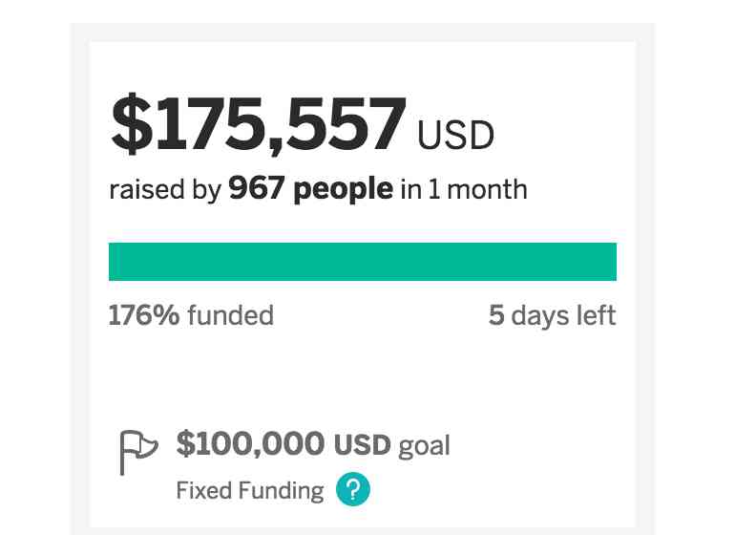Click the goal flag icon

[x=136, y=452]
